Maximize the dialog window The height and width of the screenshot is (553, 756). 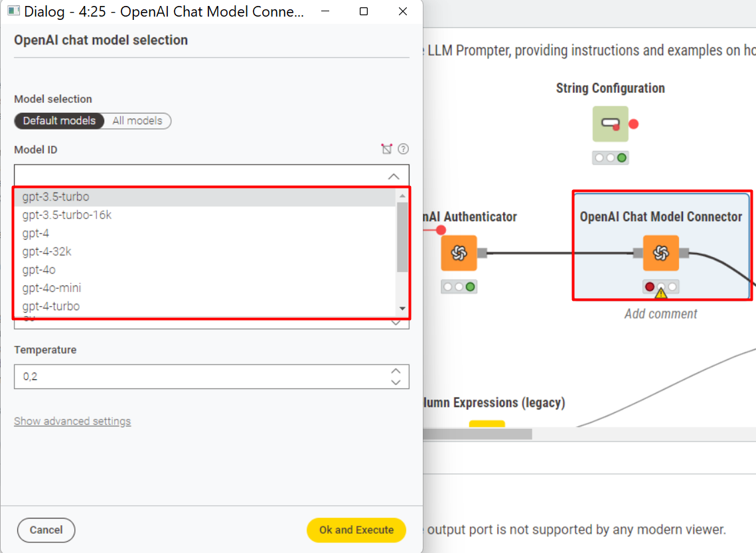(364, 11)
